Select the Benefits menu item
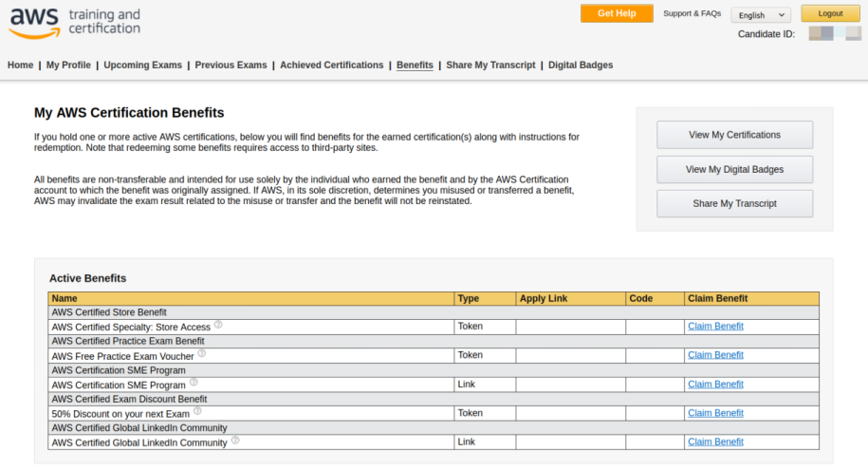 tap(415, 65)
